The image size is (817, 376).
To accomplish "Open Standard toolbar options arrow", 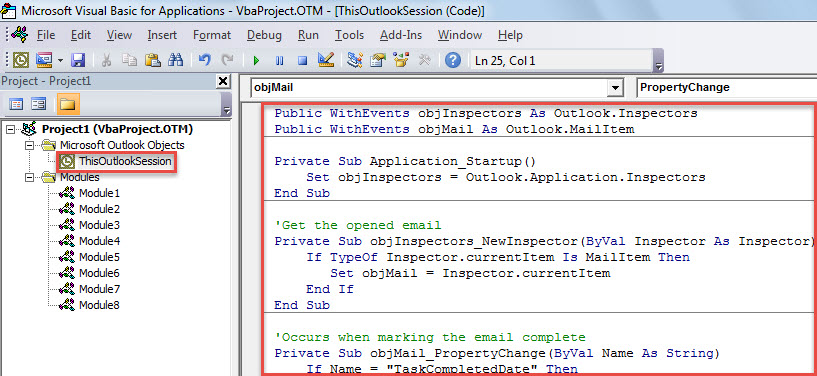I will [659, 67].
